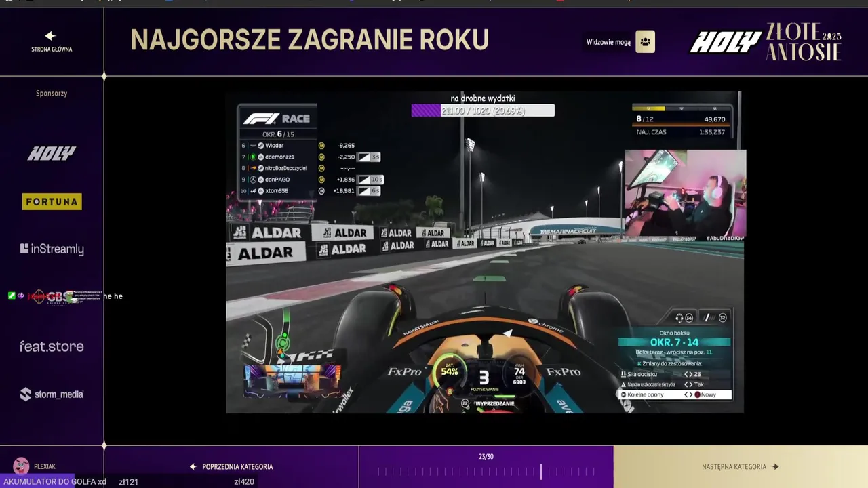868x488 pixels.
Task: Click the zł420 amount in bottom ticker
Action: click(244, 482)
